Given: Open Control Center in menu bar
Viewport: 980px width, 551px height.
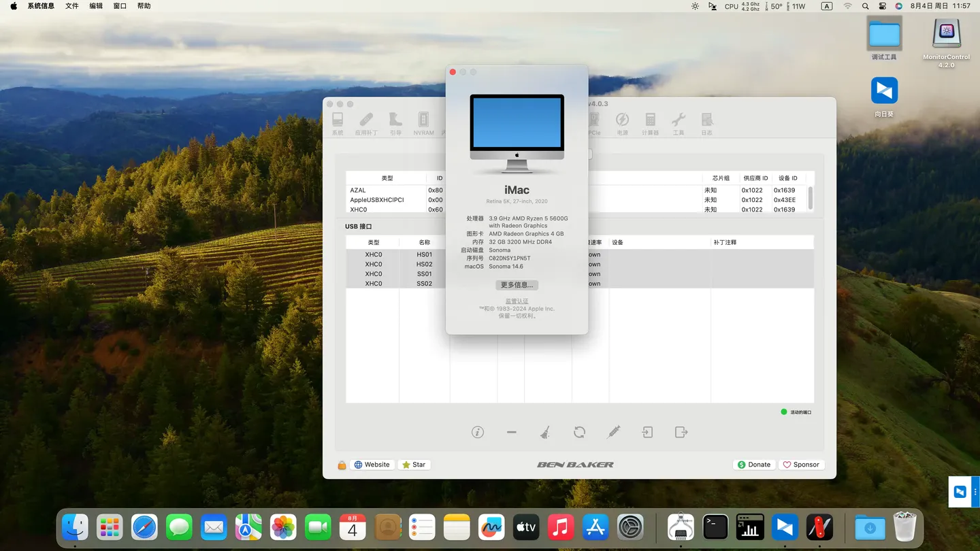Looking at the screenshot, I should 882,6.
